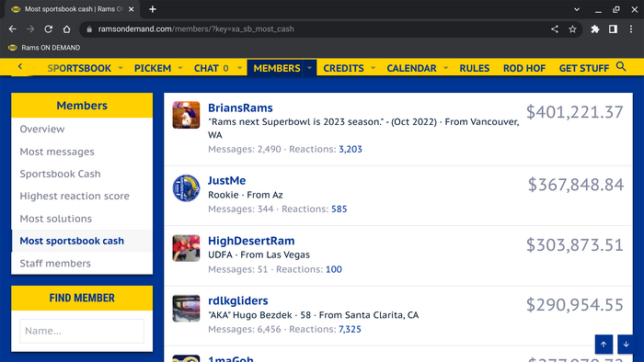
Task: Click the Find Member name field
Action: click(82, 331)
